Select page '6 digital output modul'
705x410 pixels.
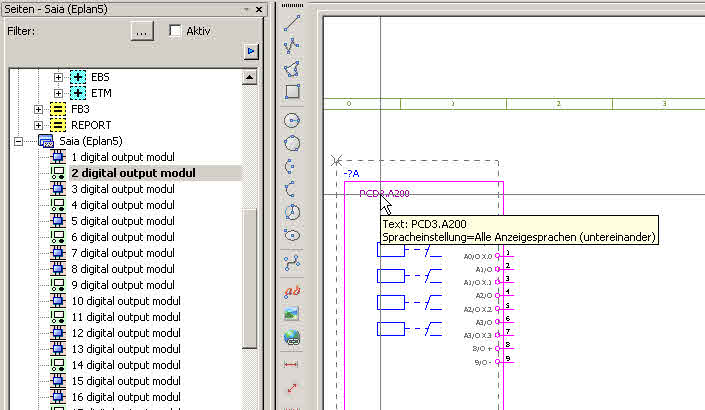click(123, 237)
